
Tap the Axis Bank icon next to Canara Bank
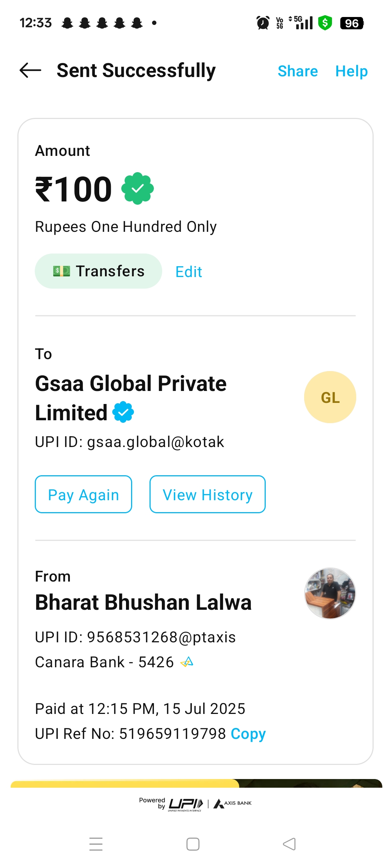click(187, 662)
